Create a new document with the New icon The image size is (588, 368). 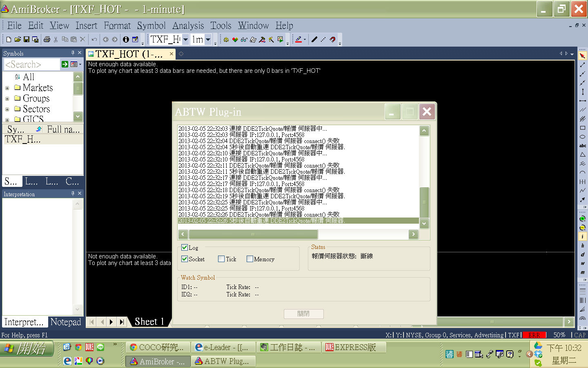click(9, 40)
